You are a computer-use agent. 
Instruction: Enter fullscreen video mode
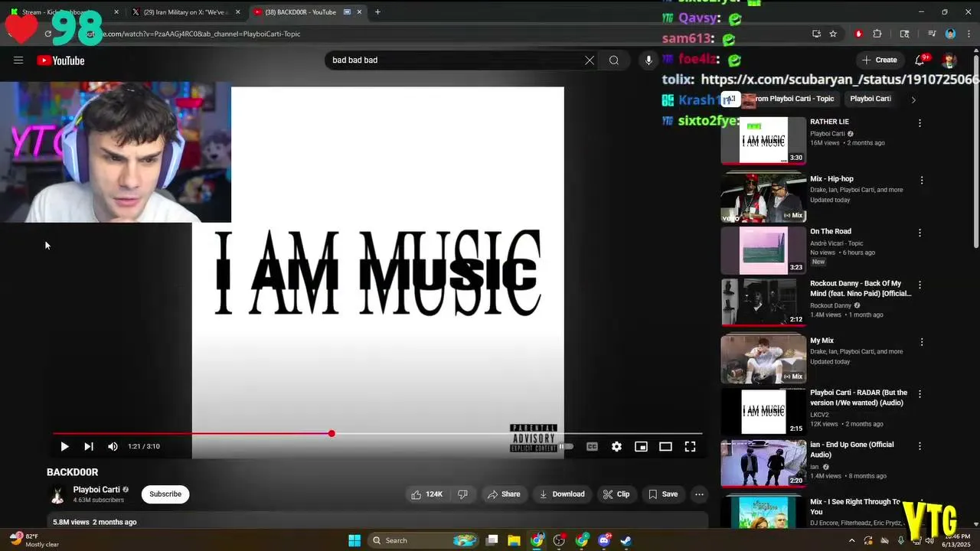(690, 446)
